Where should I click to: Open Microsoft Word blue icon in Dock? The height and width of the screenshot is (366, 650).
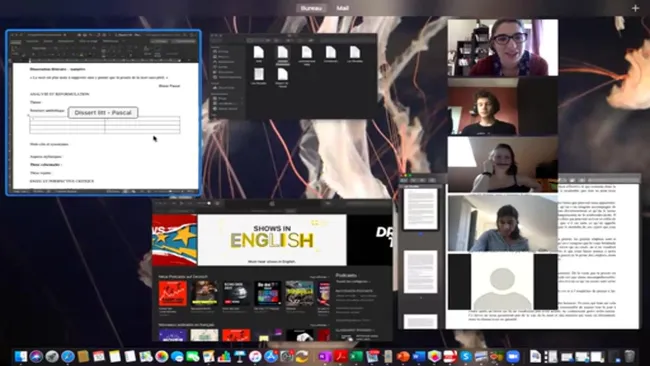click(418, 356)
